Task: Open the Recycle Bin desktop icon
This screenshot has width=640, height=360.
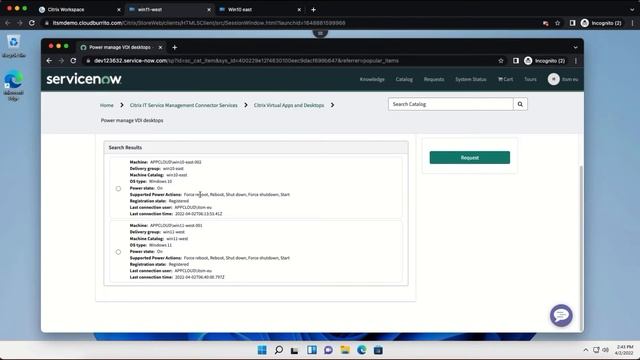Action: [13, 46]
